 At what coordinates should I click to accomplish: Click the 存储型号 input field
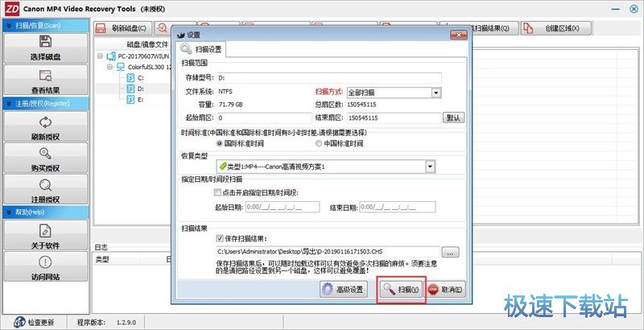[x=329, y=78]
